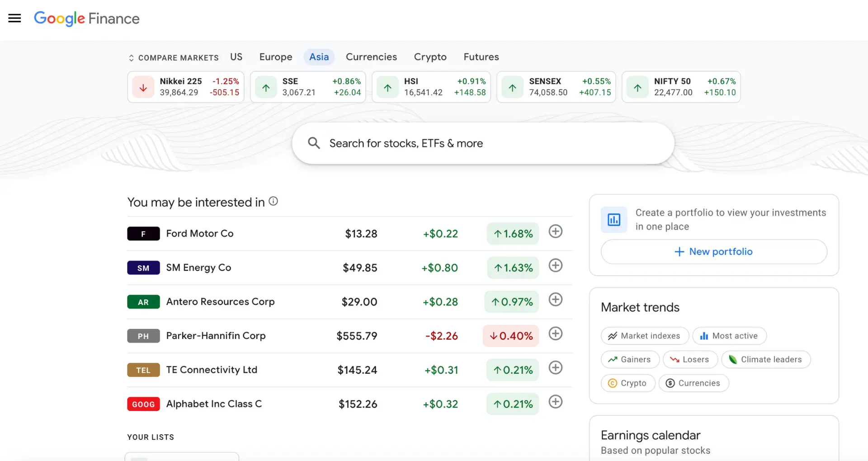Open the hamburger main menu

14,18
